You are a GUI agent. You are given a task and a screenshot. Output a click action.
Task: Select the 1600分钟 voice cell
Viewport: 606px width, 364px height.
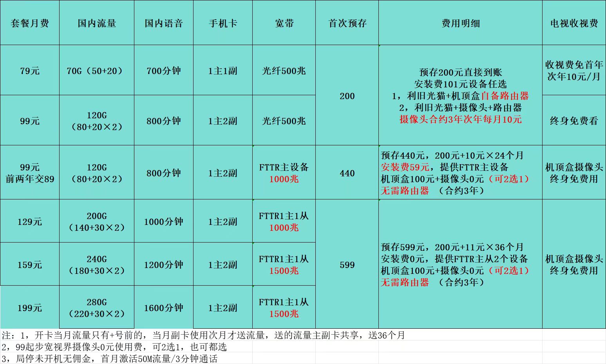[163, 308]
